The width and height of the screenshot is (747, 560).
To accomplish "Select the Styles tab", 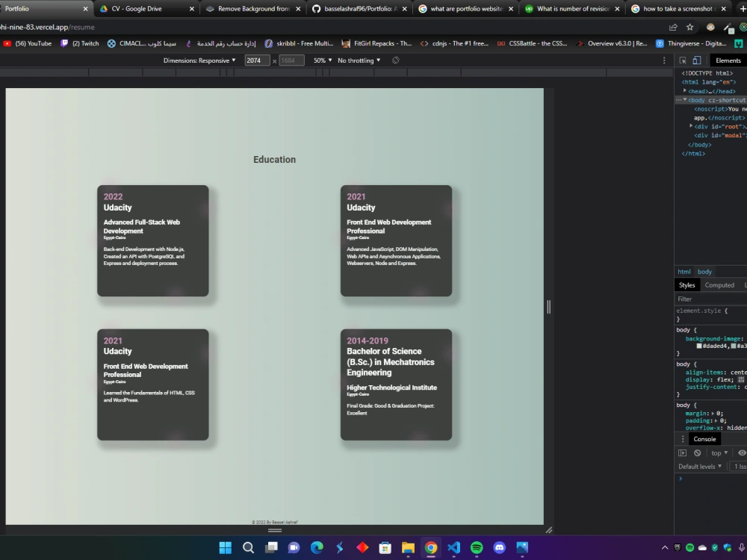I will [x=686, y=285].
